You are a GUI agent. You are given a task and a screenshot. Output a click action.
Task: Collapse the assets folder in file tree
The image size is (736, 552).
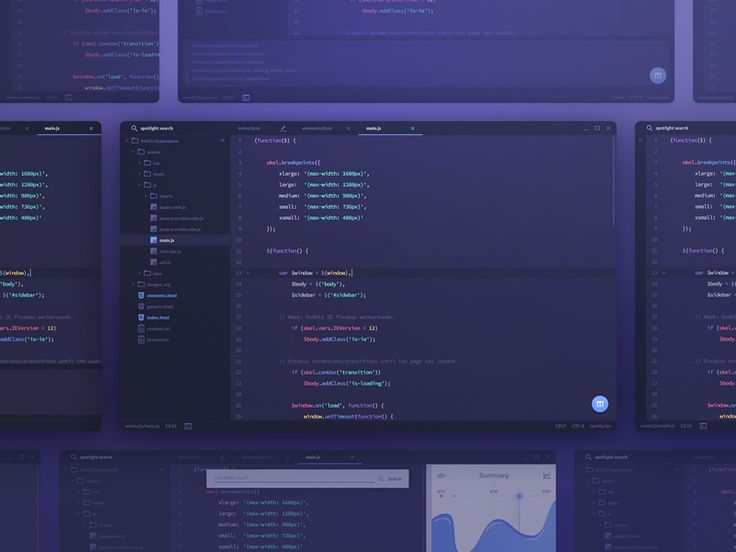point(133,152)
